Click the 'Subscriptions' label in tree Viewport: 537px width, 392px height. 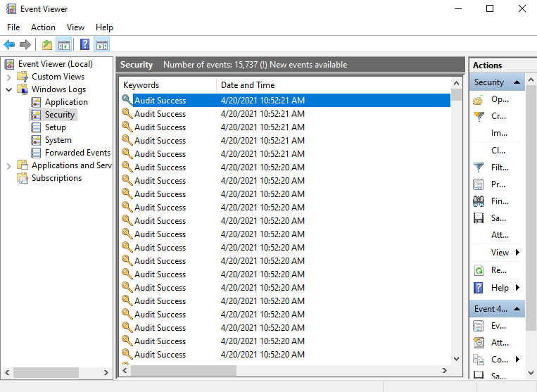[56, 178]
